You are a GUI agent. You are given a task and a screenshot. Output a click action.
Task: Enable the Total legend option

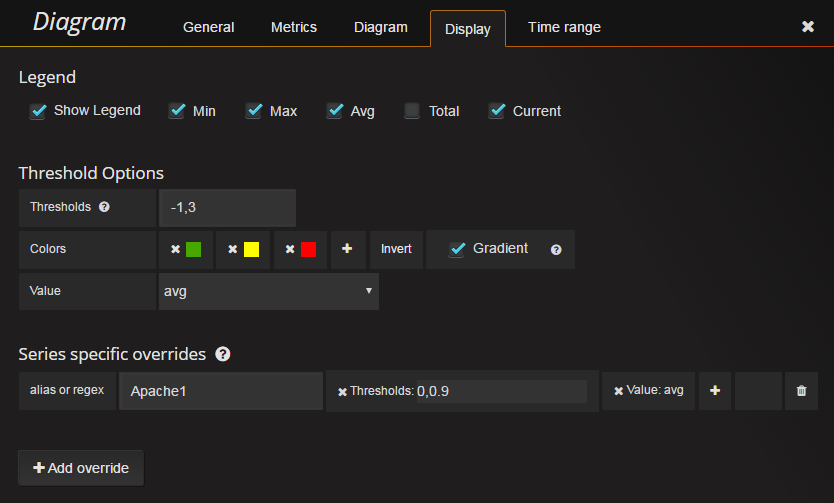412,111
